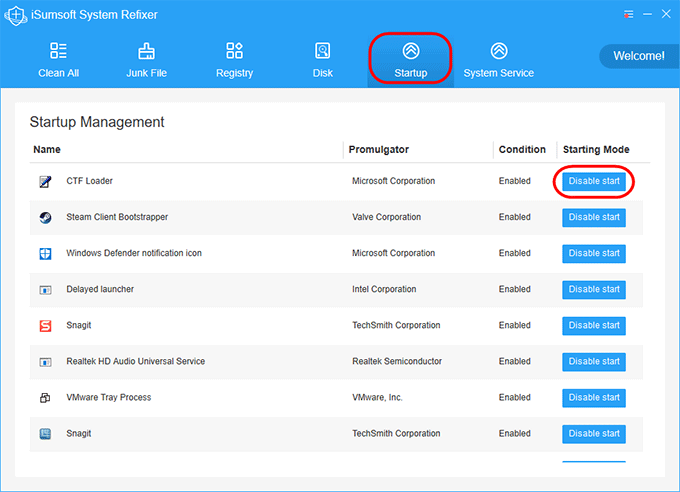The height and width of the screenshot is (492, 680).
Task: Click the CTF Loader pen icon
Action: click(46, 181)
